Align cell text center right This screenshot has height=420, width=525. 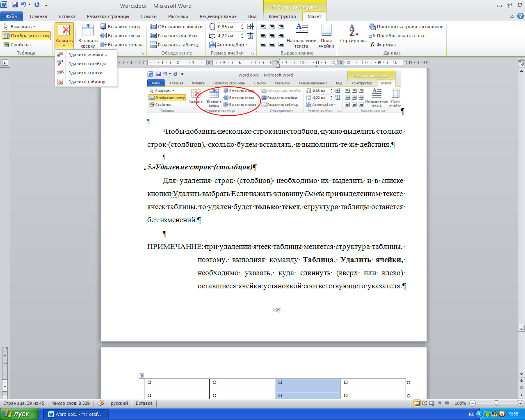click(x=281, y=36)
